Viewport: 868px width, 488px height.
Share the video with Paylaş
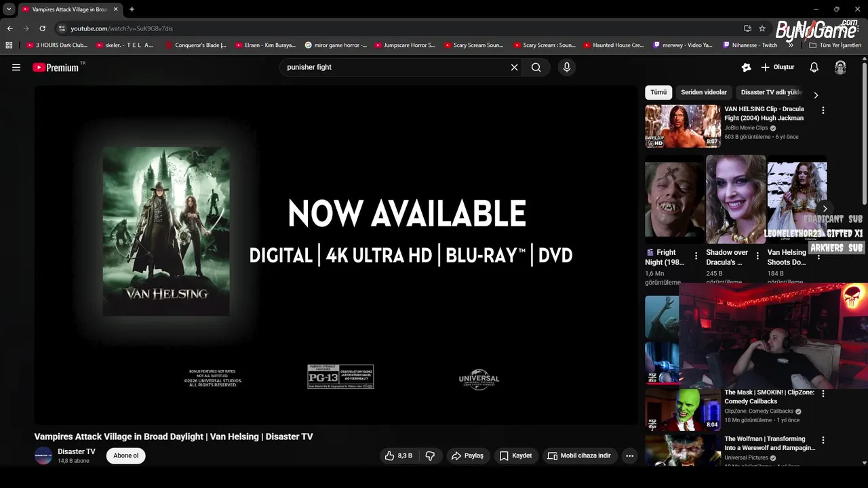(468, 455)
